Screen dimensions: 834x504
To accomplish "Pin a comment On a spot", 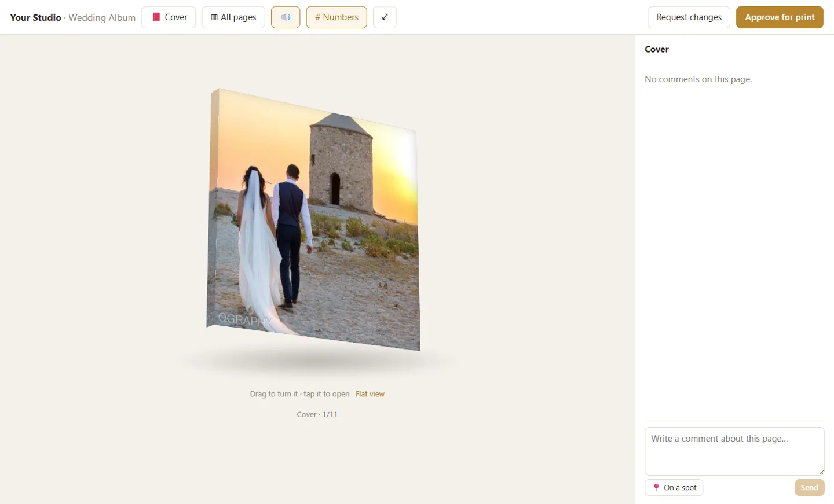I will (674, 488).
